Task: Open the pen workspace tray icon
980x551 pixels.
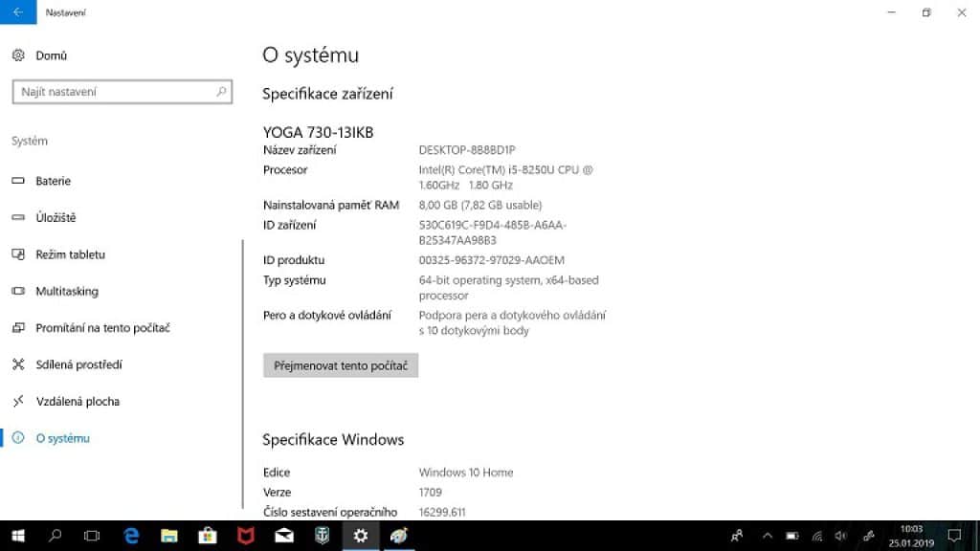Action: 868,536
